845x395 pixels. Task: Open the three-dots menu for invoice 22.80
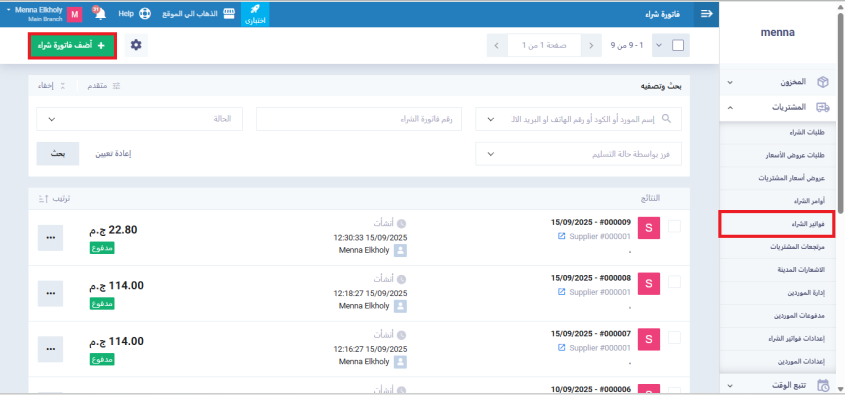coord(51,238)
